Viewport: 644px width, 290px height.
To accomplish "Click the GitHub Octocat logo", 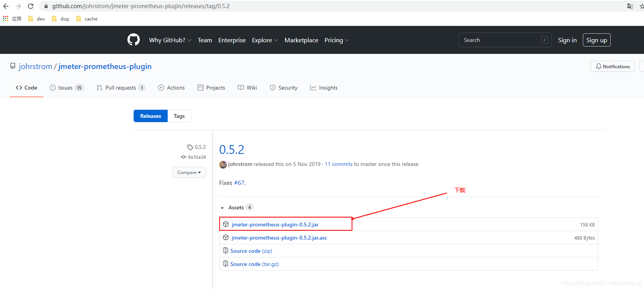I will (134, 40).
